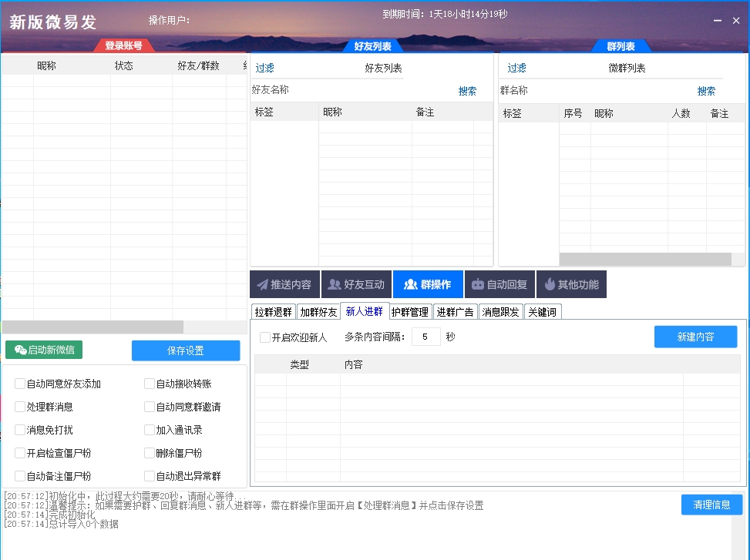Enable 自动接收转账 checkbox

[x=150, y=384]
